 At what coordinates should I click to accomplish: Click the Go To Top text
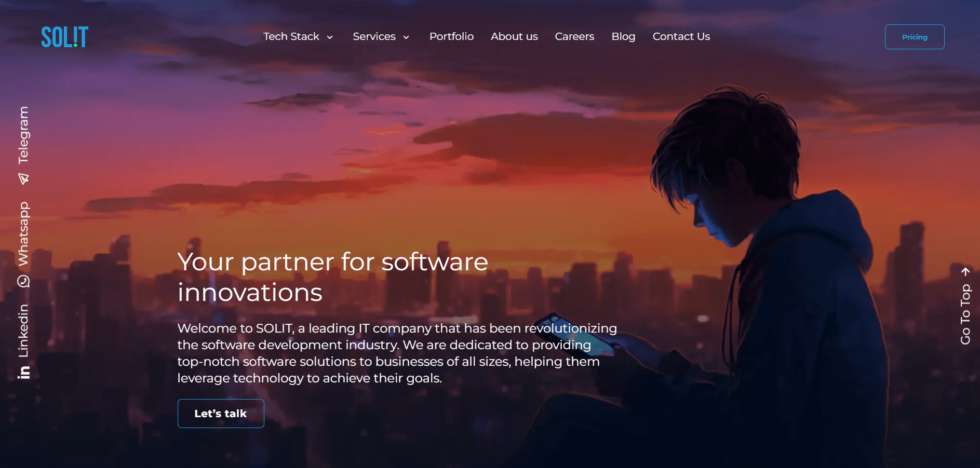click(965, 314)
